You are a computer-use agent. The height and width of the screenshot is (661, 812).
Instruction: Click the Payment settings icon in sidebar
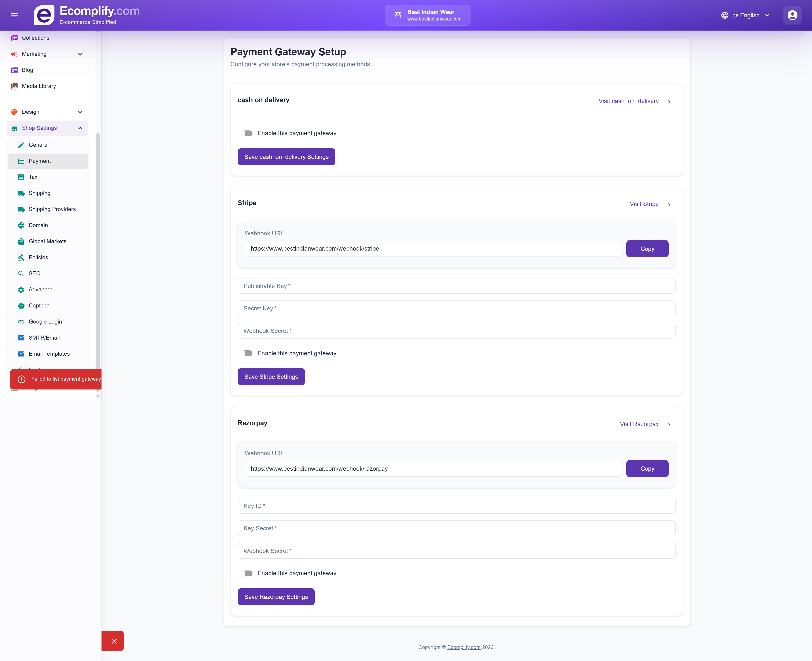[x=21, y=161]
